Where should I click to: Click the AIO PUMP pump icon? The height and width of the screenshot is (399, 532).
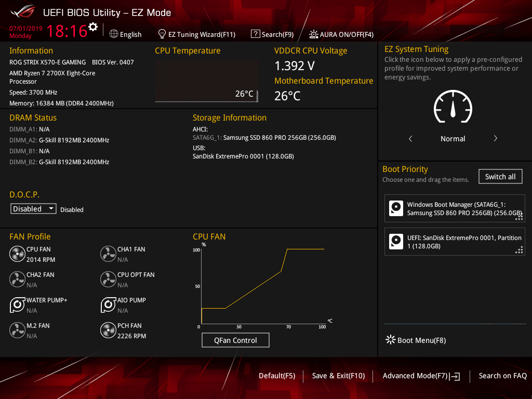click(108, 304)
